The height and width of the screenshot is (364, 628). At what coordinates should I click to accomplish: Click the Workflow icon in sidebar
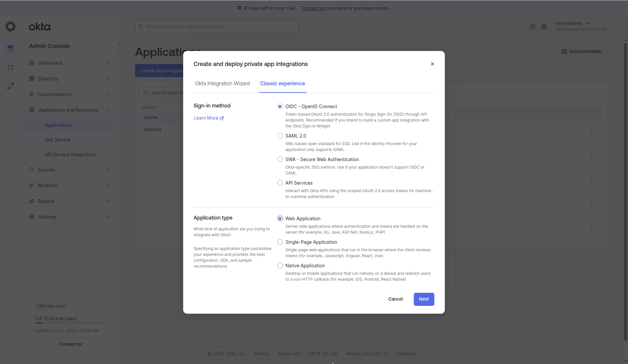click(31, 185)
